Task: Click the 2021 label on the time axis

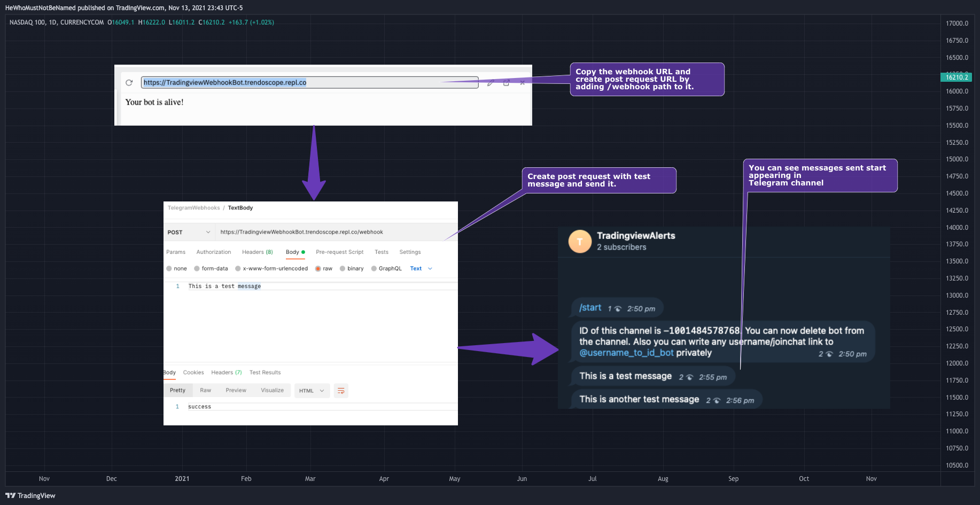Action: click(182, 479)
